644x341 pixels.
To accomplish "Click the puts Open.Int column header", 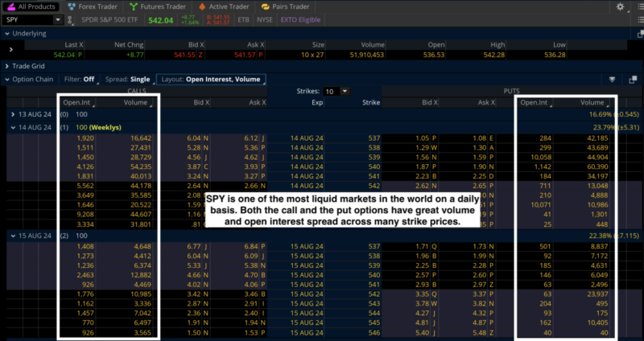I will point(534,103).
